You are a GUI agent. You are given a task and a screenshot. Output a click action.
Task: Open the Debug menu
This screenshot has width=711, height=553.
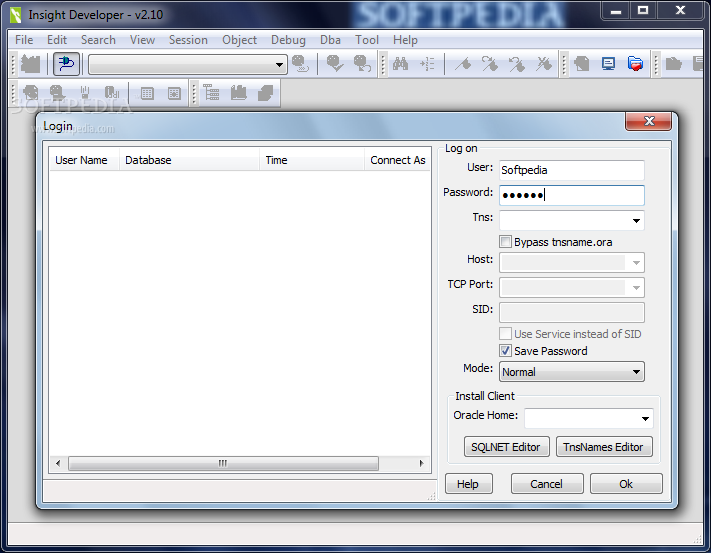pos(288,40)
